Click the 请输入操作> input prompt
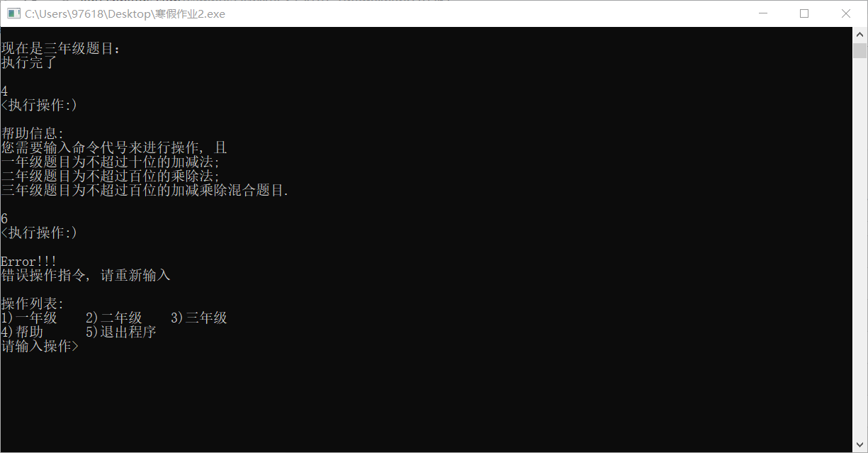This screenshot has width=868, height=453. coord(40,347)
